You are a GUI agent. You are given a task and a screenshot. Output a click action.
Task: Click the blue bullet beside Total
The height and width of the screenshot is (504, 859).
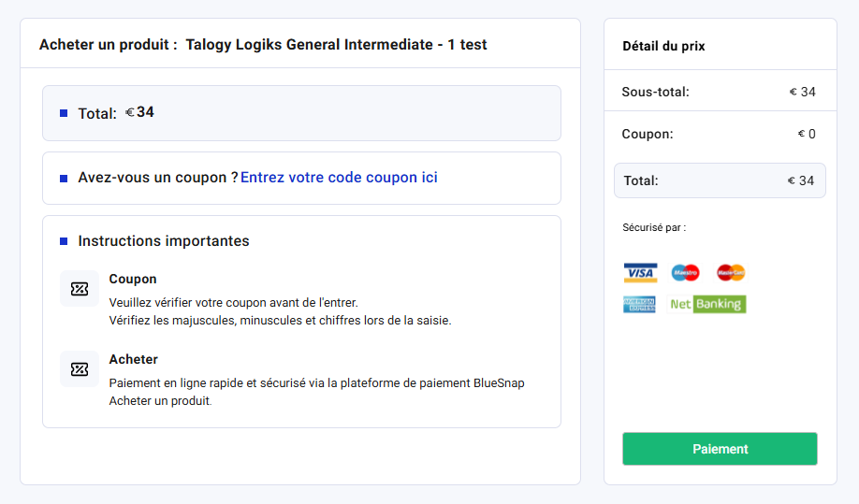coord(64,113)
